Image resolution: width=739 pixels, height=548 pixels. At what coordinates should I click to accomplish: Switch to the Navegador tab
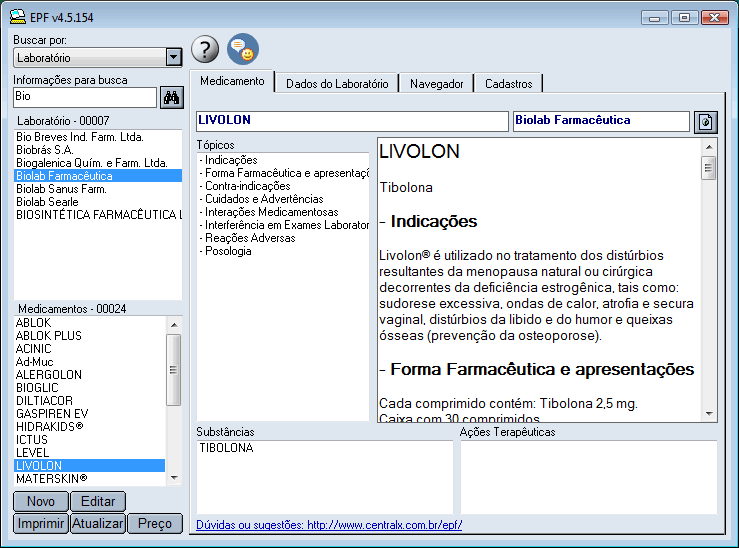point(436,84)
